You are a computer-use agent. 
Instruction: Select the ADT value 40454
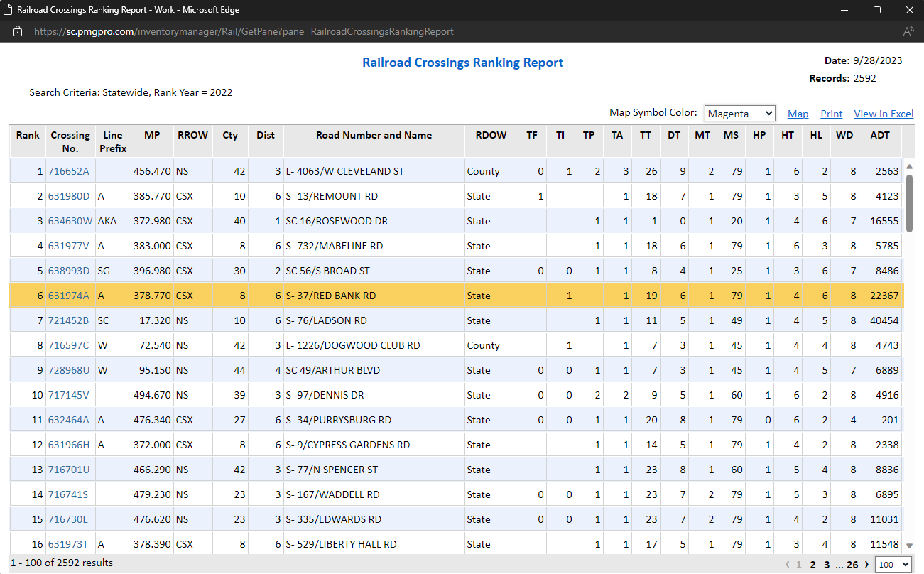click(x=884, y=320)
